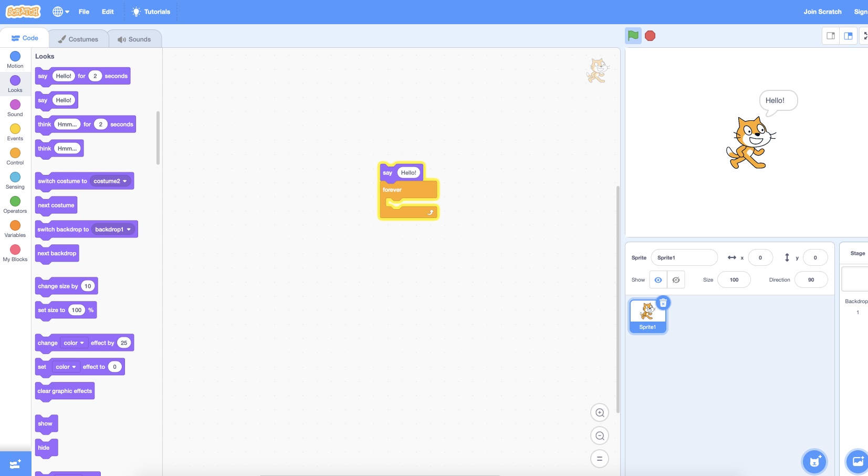Screen dimensions: 868x476
Task: Click the 'forever' block in the workspace
Action: point(392,190)
